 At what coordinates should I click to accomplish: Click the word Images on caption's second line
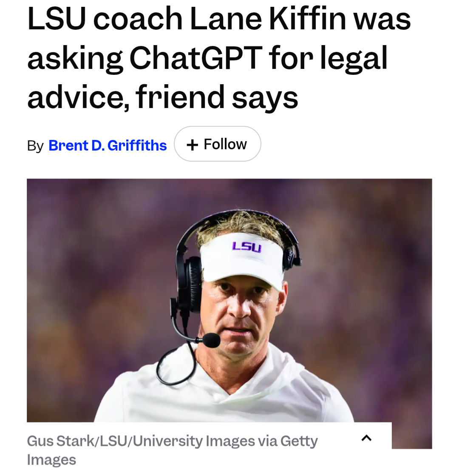coord(51,460)
